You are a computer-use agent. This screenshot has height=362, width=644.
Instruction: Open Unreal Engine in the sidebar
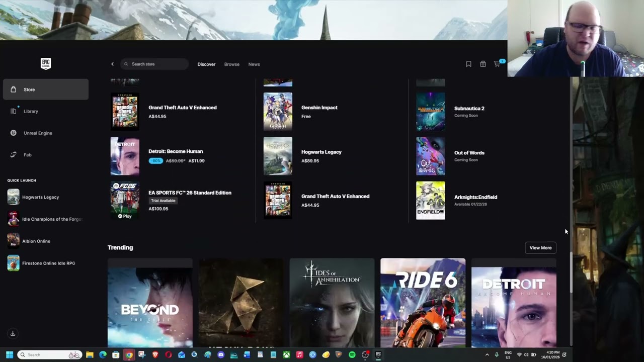point(45,133)
